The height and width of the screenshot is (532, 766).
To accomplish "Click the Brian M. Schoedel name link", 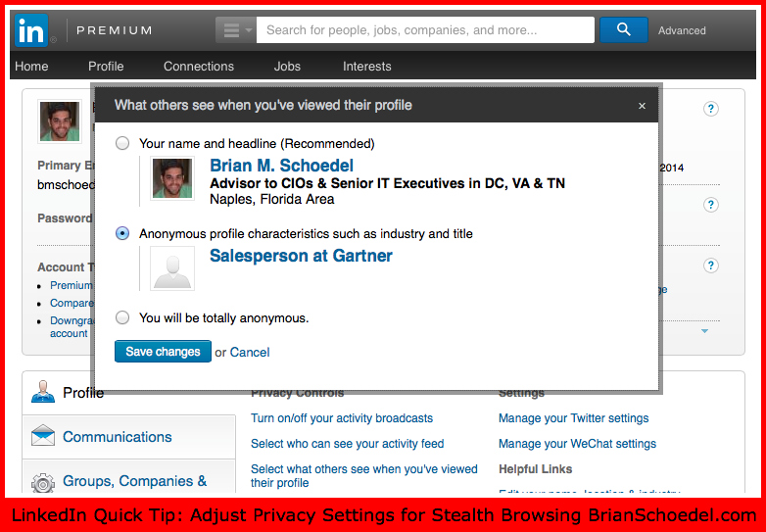I will (x=281, y=166).
